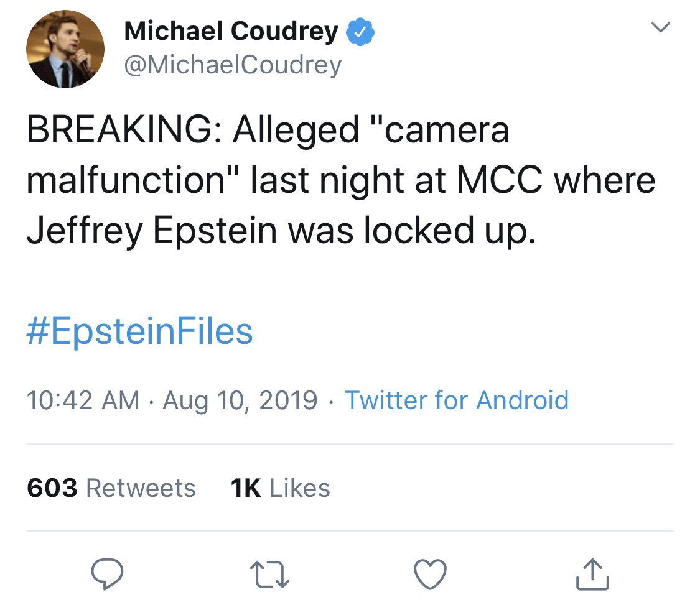View the 603 Retweets list

coord(111,488)
